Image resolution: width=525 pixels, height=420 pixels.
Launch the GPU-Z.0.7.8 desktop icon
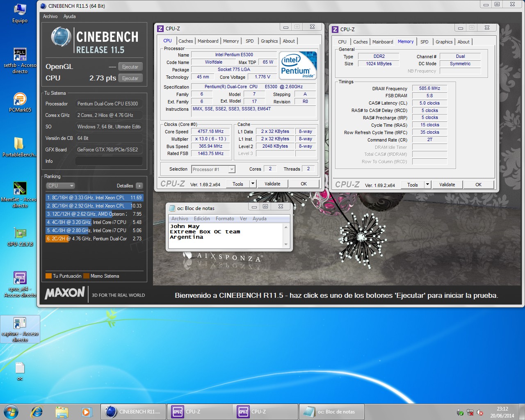point(20,237)
